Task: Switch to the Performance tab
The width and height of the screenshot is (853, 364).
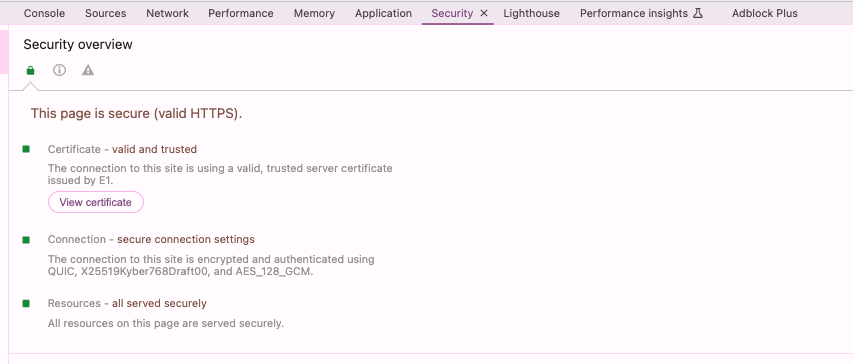Action: tap(241, 13)
